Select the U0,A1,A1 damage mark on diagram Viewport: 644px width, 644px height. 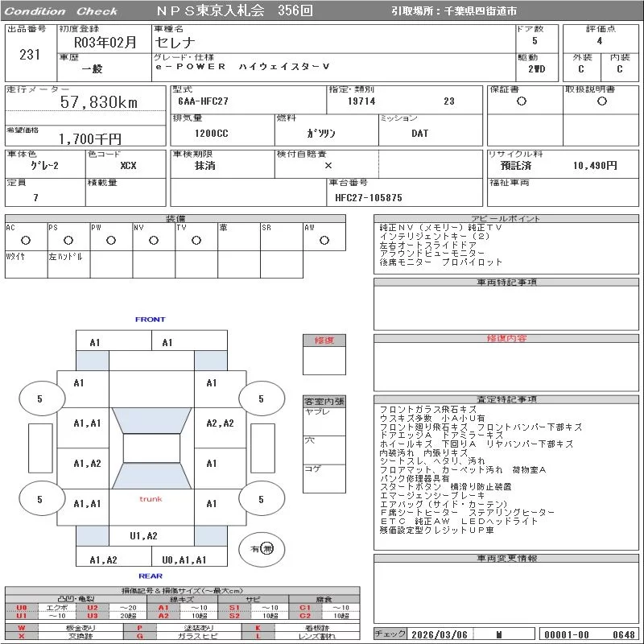(x=184, y=560)
